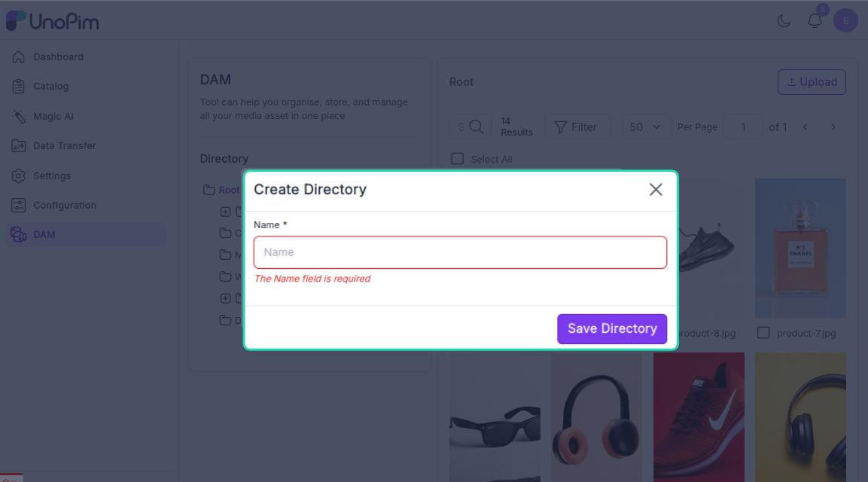Screen dimensions: 868x482
Task: Open the sunglasses image thumbnail
Action: [495, 417]
